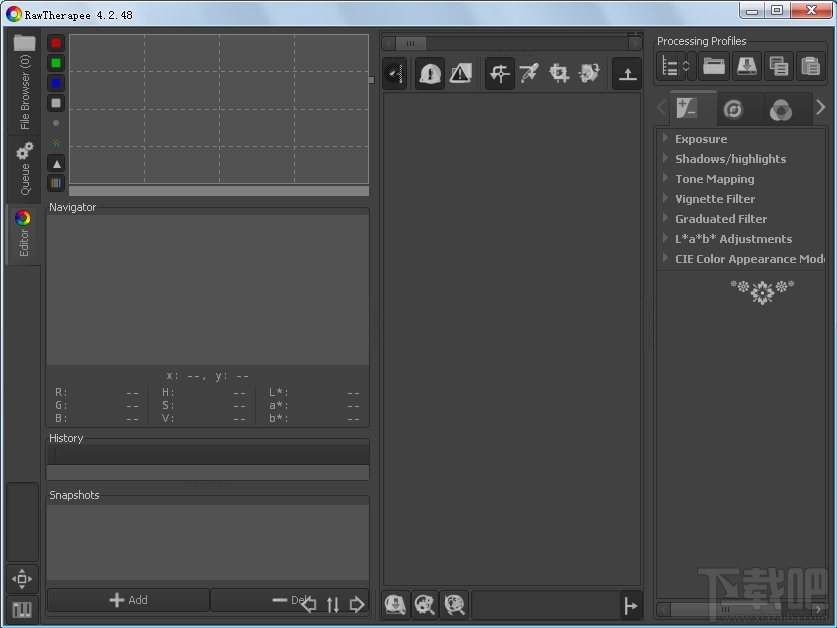
Task: Save current image icon
Action: pos(396,605)
